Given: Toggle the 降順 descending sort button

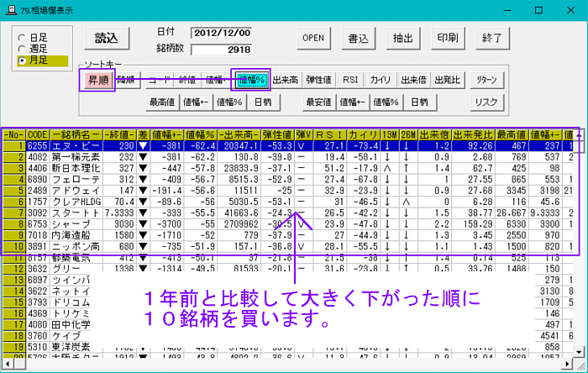Looking at the screenshot, I should [x=126, y=80].
